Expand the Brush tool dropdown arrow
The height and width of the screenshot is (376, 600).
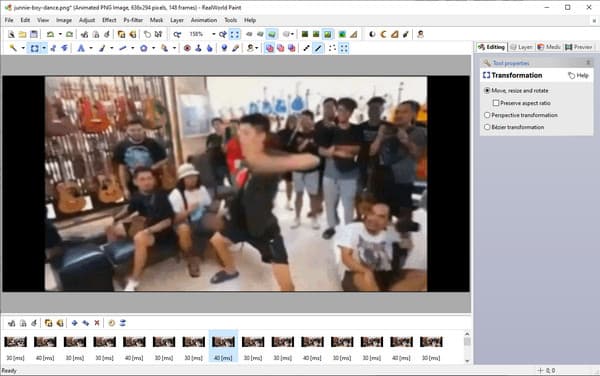(x=112, y=48)
